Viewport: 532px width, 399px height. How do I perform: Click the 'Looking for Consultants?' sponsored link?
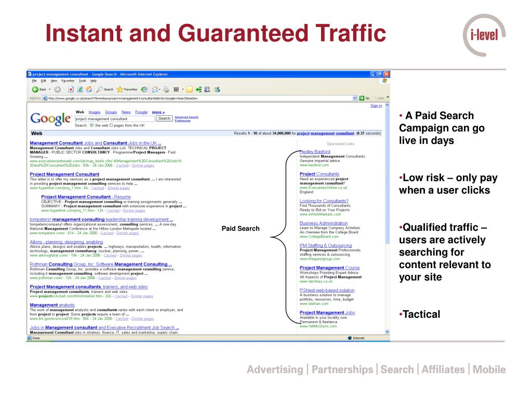coord(324,201)
